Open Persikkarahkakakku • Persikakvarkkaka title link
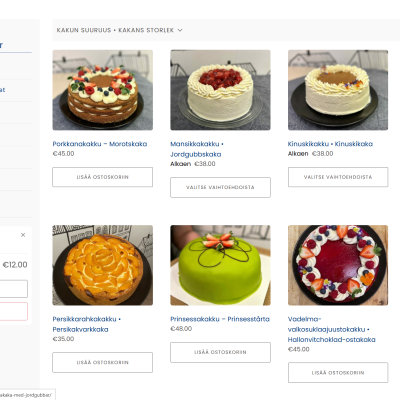Screen dimensions: 400x400 [87, 324]
